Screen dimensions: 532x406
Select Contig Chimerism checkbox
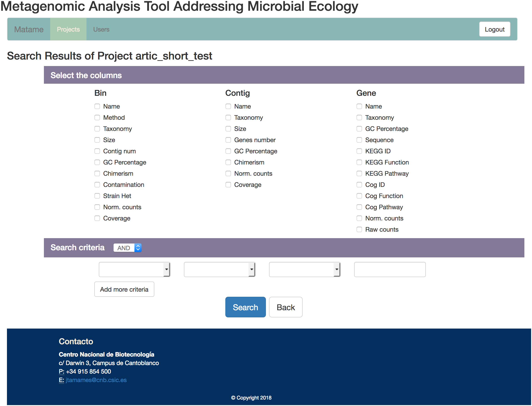coord(228,162)
